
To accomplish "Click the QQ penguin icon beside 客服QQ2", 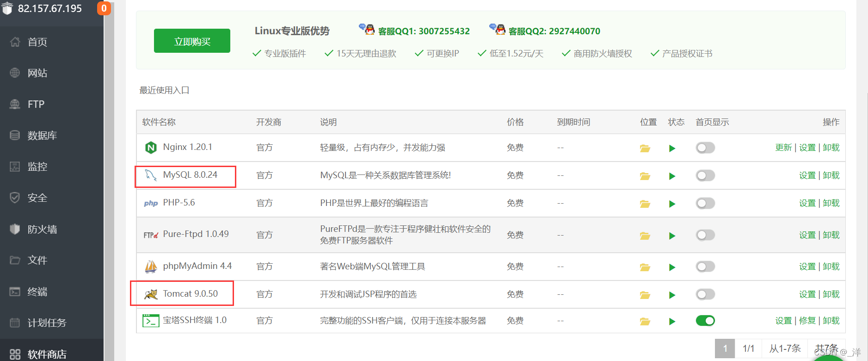I will [x=498, y=29].
